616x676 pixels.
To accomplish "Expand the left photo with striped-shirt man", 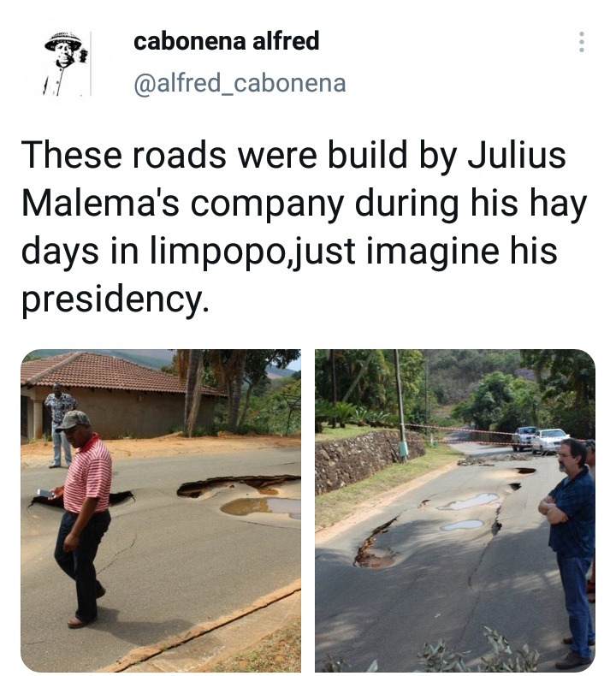I will click(x=161, y=511).
